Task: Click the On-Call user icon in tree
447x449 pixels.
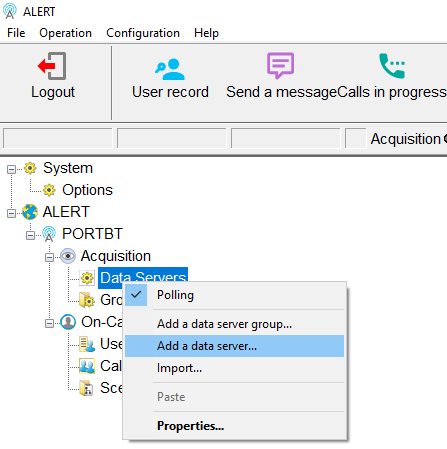Action: [x=68, y=322]
